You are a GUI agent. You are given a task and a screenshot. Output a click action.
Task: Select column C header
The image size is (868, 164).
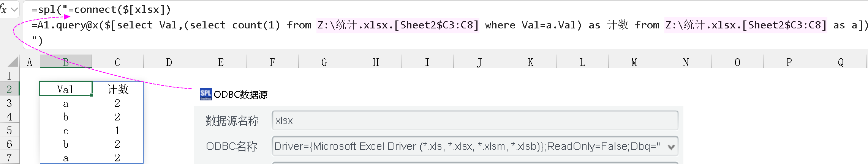pyautogui.click(x=117, y=62)
